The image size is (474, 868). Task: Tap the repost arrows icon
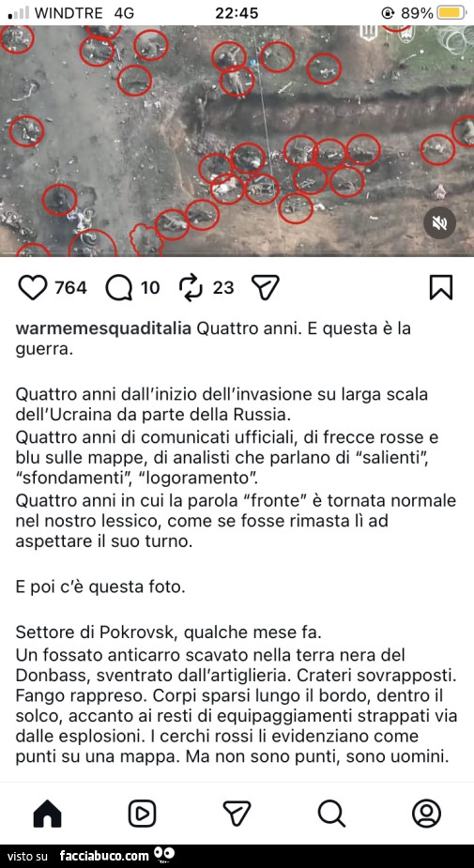point(192,288)
